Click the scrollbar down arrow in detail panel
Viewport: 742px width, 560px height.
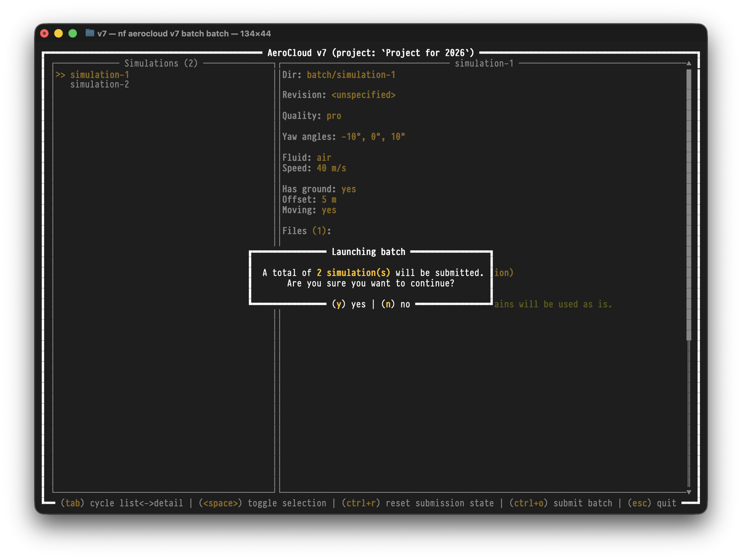(689, 492)
